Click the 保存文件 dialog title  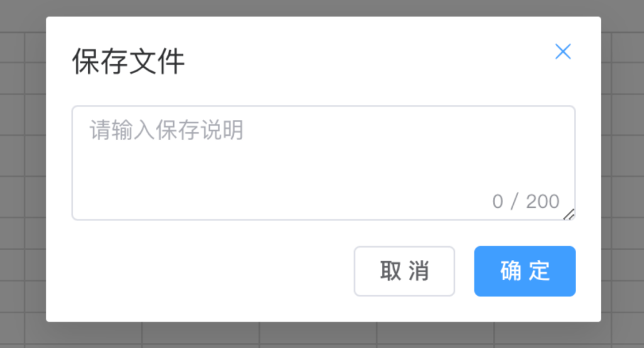[128, 61]
